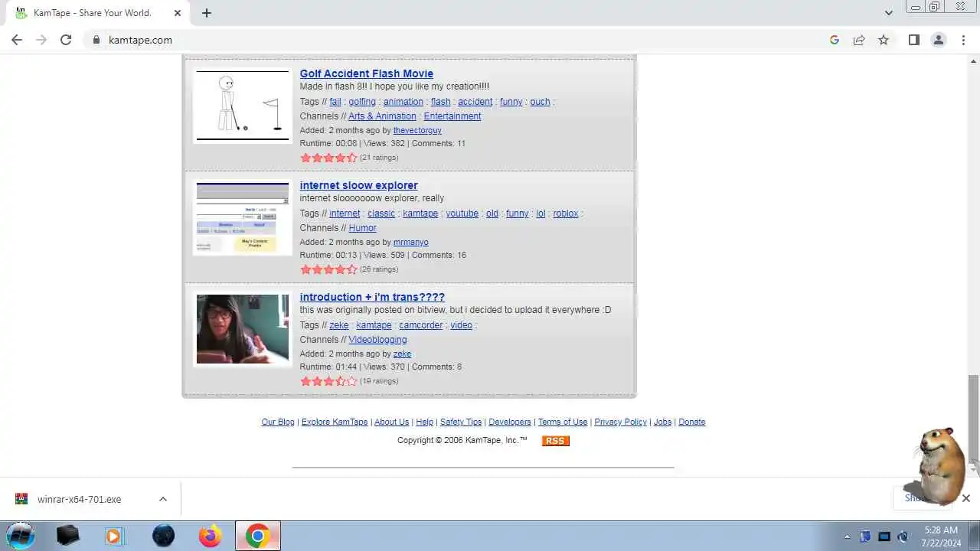The width and height of the screenshot is (980, 551).
Task: Open Developers footer link
Action: click(x=510, y=422)
